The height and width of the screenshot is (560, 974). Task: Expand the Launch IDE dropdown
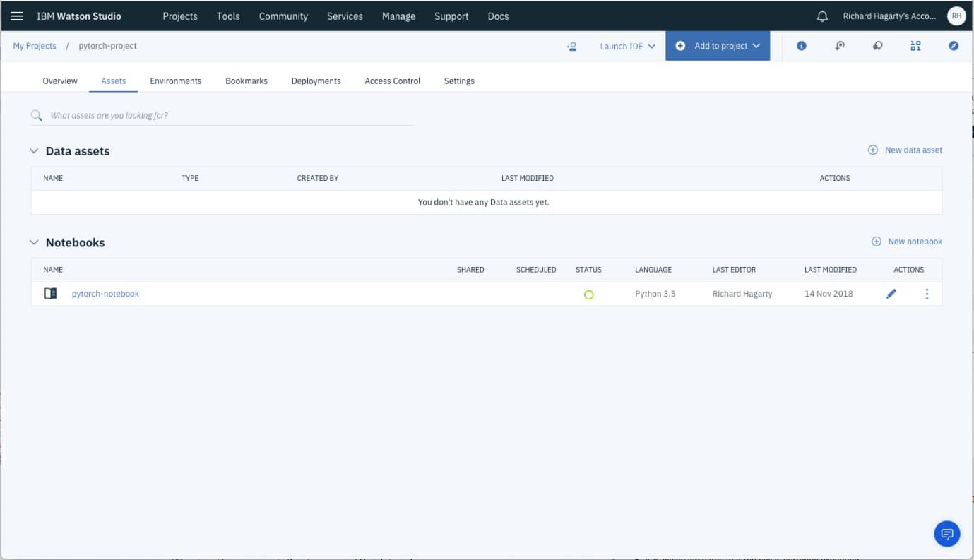tap(627, 46)
